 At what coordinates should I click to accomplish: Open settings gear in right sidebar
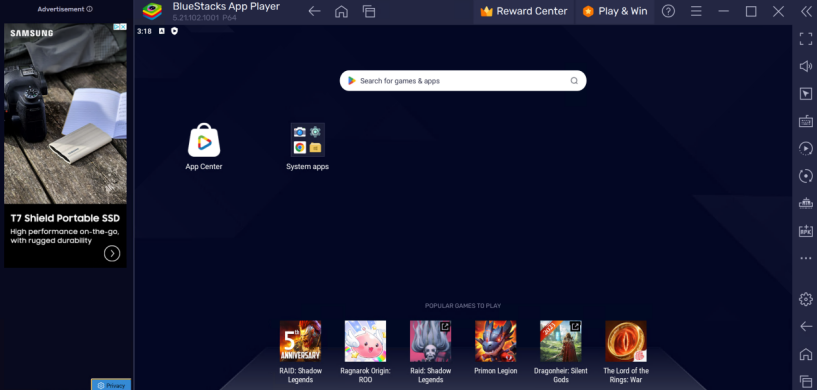pos(806,299)
